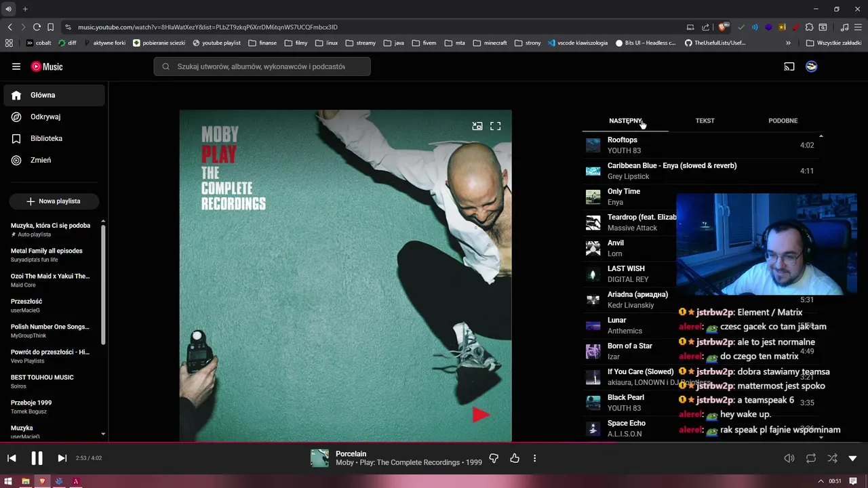Click the YouTube Music logo
The height and width of the screenshot is (488, 868).
click(x=47, y=66)
